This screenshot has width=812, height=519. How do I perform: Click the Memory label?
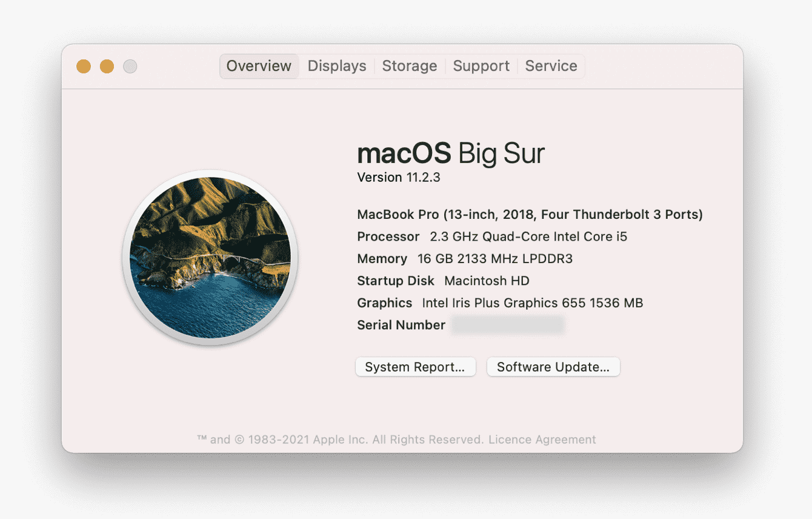(x=382, y=259)
